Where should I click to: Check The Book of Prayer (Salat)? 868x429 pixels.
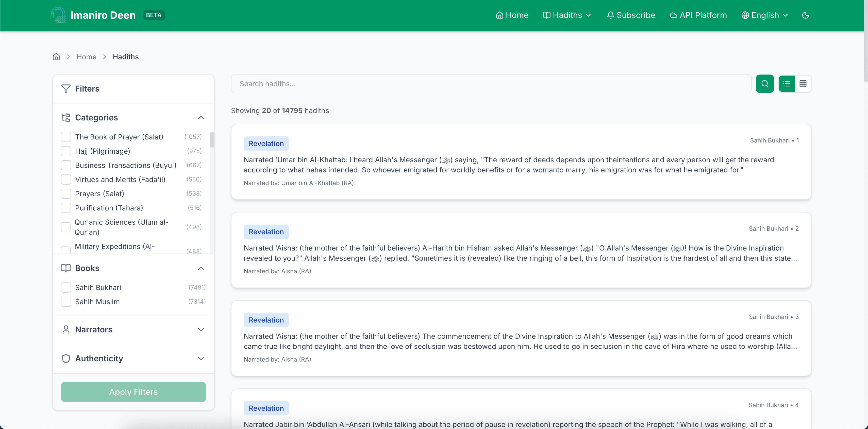click(x=66, y=137)
